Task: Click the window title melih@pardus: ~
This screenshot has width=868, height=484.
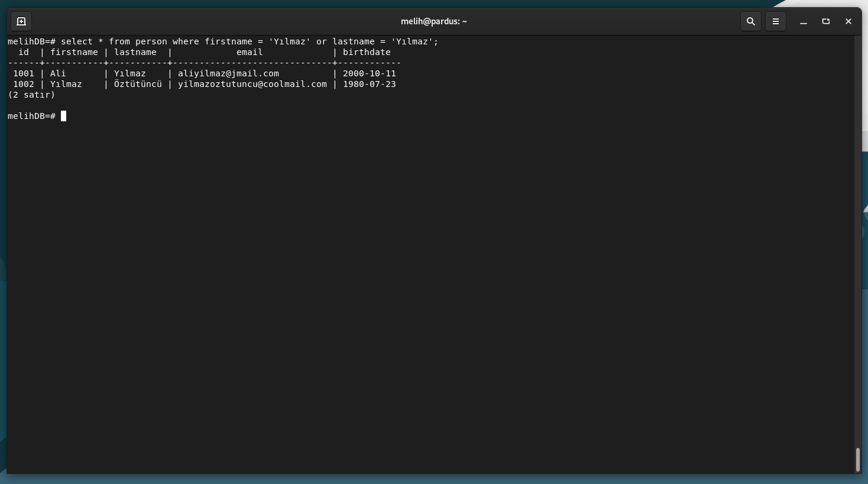Action: (x=434, y=21)
